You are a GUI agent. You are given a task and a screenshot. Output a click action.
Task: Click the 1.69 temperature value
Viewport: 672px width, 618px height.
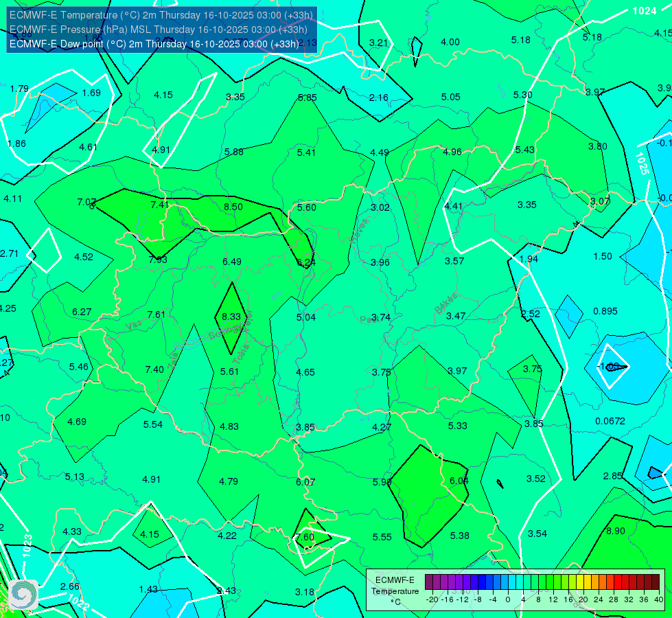(x=91, y=93)
